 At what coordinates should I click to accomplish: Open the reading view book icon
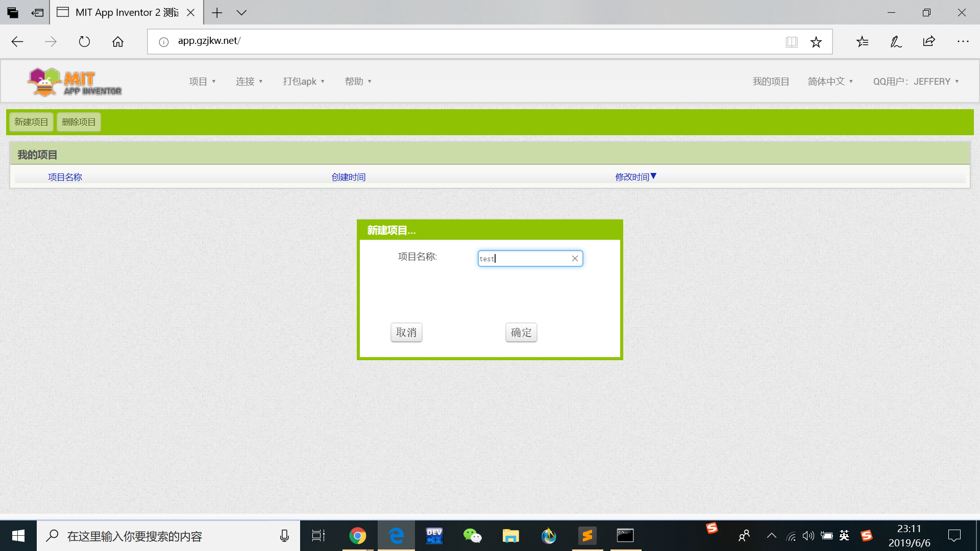click(x=791, y=42)
